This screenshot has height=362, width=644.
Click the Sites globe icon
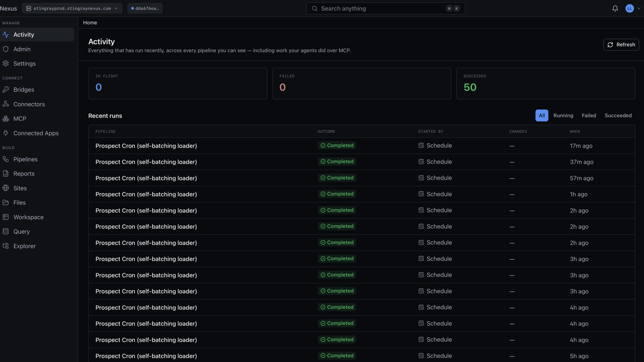point(6,188)
